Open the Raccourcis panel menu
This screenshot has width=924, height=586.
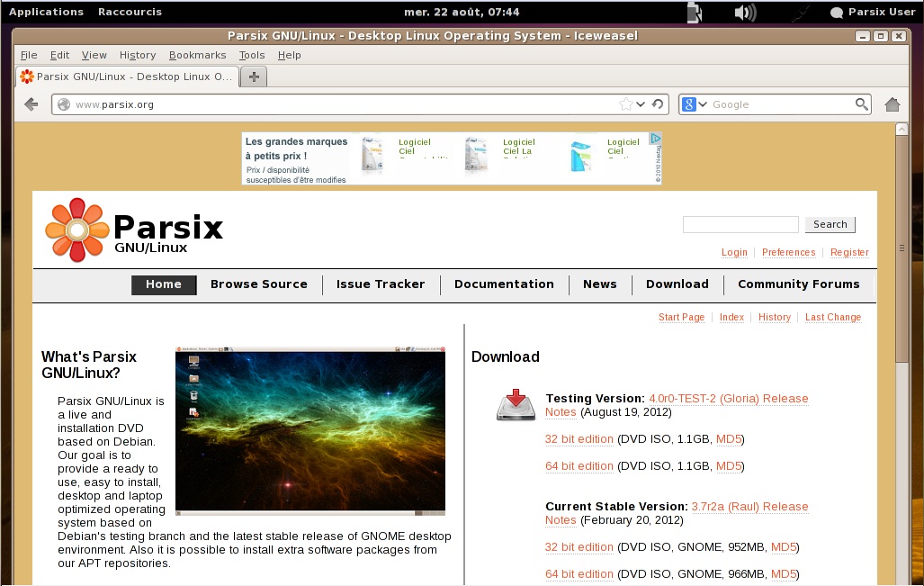[x=130, y=12]
